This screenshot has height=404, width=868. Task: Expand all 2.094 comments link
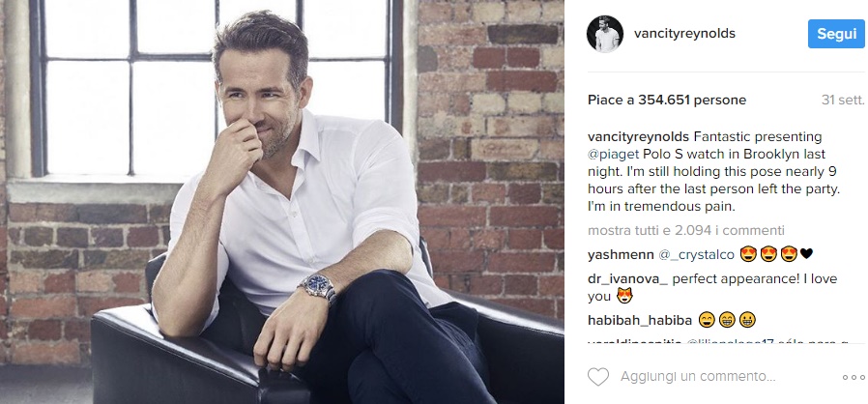[x=686, y=230]
